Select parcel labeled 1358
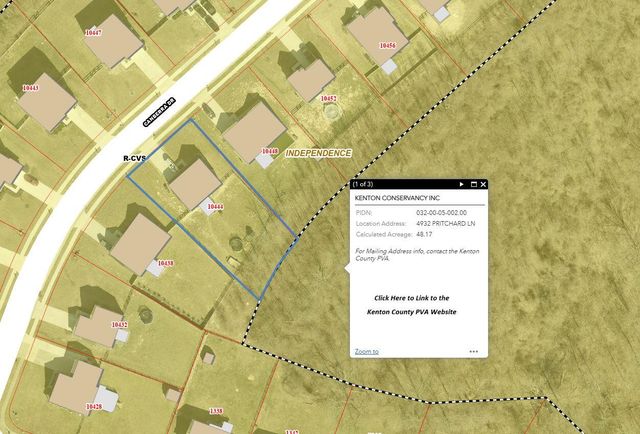This screenshot has height=434, width=640. click(215, 411)
